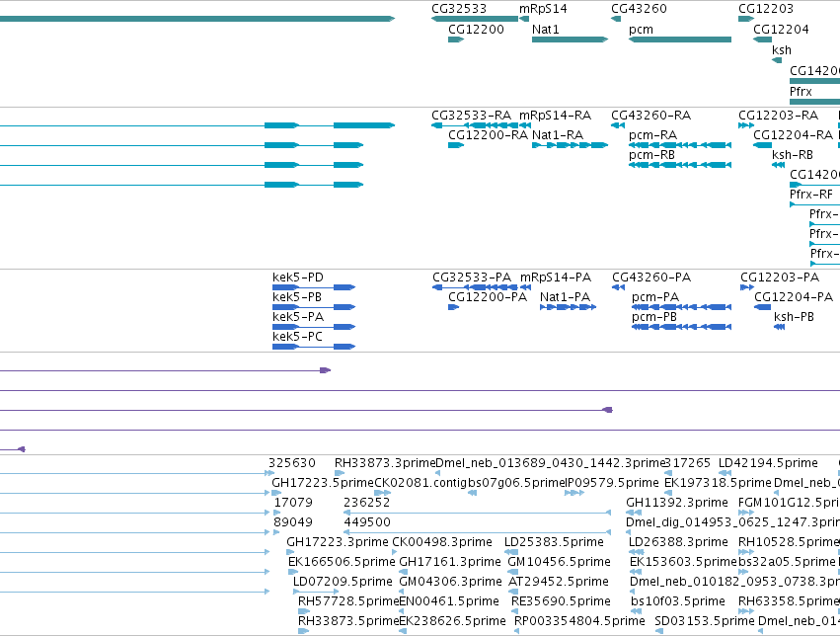Click the CK00498.3prime EST label
840x636 pixels.
pos(442,542)
